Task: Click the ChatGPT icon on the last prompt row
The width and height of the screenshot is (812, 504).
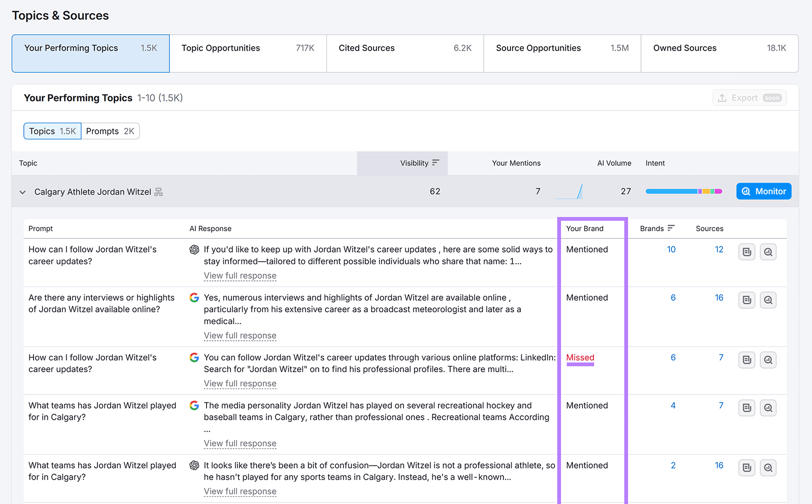Action: 193,465
